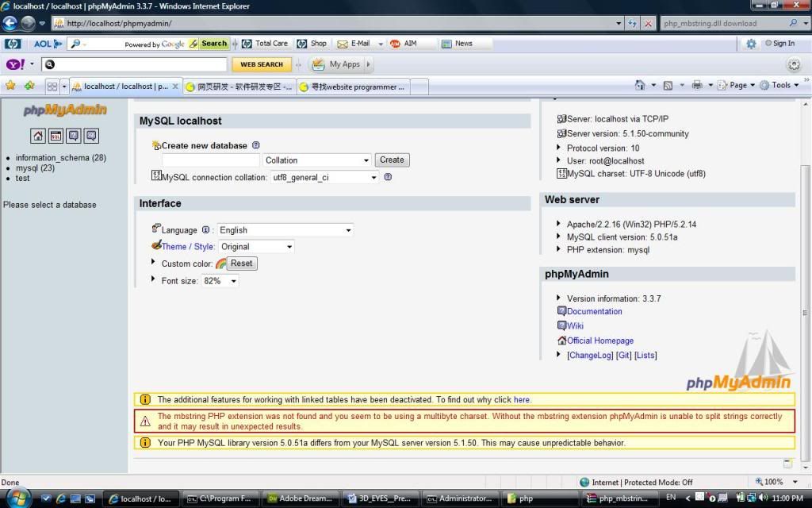Viewport: 812px width, 508px height.
Task: Expand the Language dropdown showing English
Action: (285, 230)
